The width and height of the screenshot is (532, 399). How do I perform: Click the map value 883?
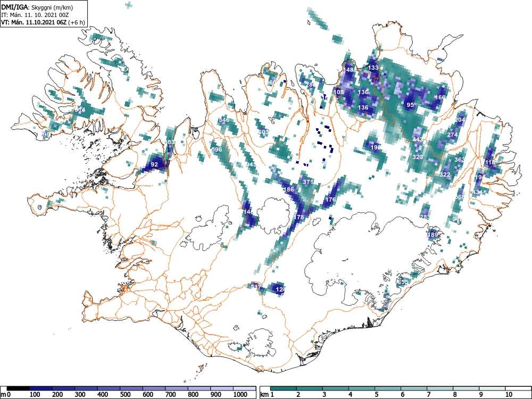pyautogui.click(x=170, y=142)
